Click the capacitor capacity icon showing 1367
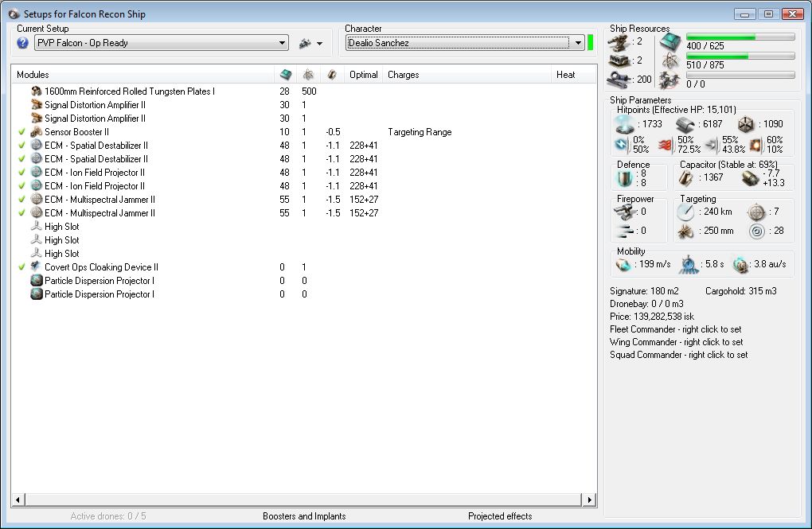 [685, 177]
